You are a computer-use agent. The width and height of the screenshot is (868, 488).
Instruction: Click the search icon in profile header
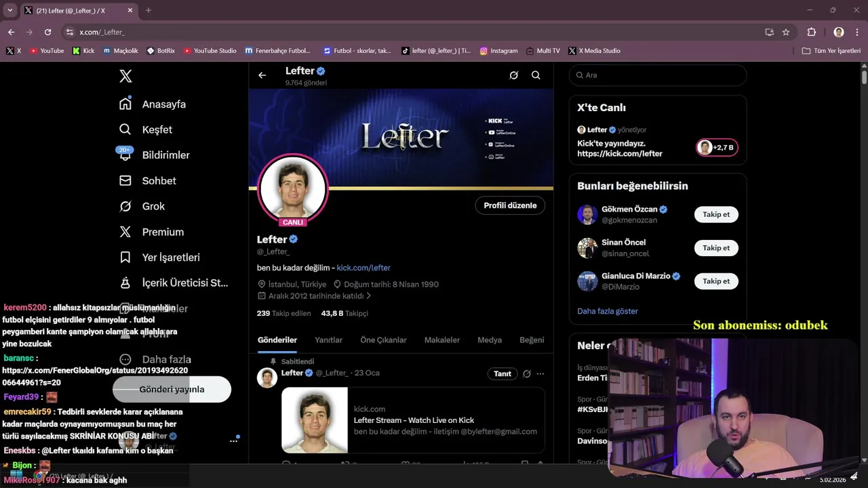(x=536, y=75)
